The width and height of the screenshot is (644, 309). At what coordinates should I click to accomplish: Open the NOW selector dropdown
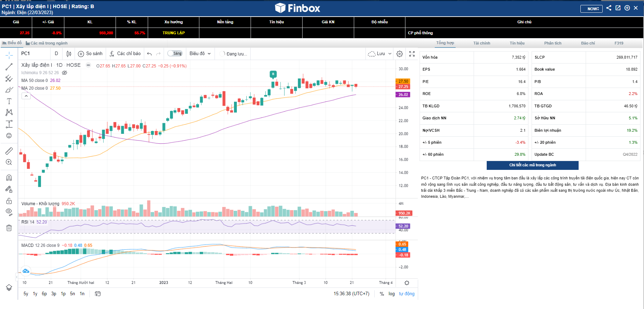(591, 8)
